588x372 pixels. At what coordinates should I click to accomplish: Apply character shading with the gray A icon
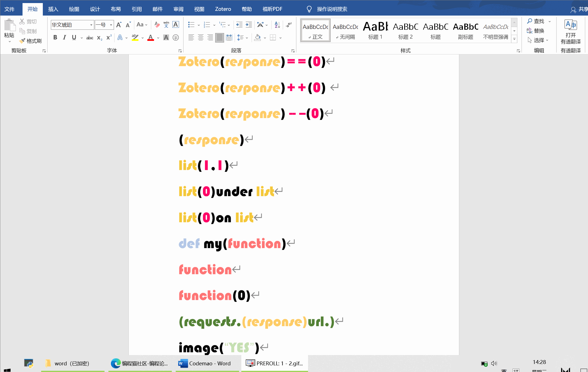[166, 38]
